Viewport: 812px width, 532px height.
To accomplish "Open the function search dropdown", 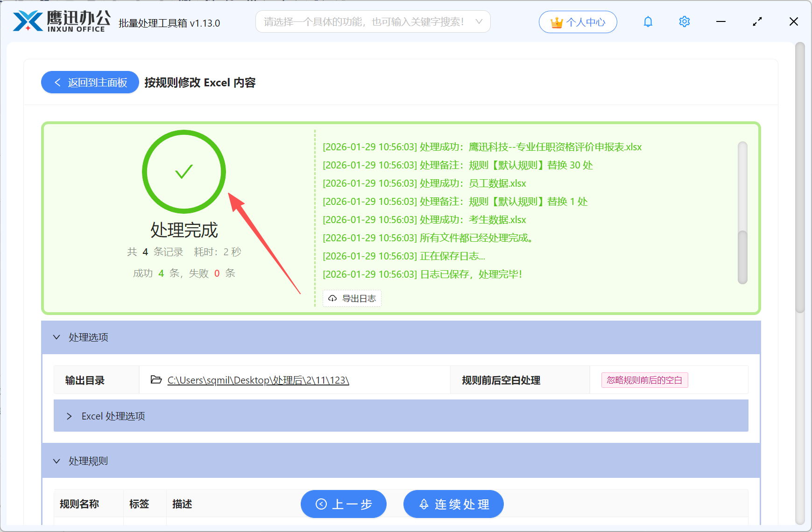I will [x=478, y=21].
